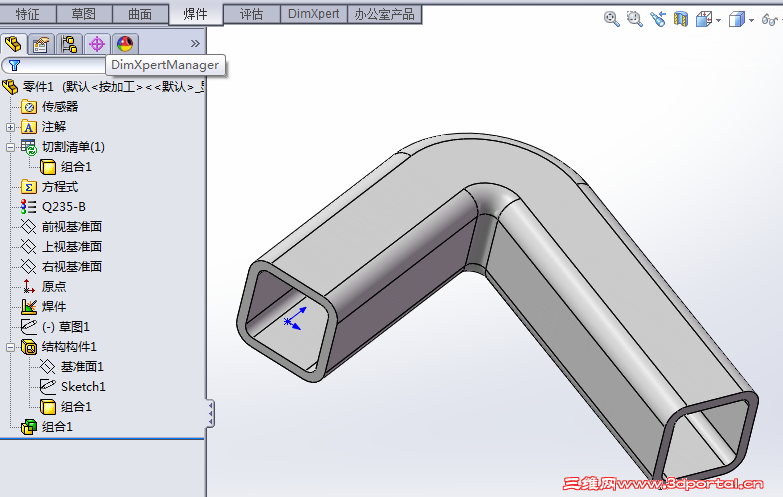Screen dimensions: 783x497
Task: Select the 注解 annotations item
Action: [54, 127]
